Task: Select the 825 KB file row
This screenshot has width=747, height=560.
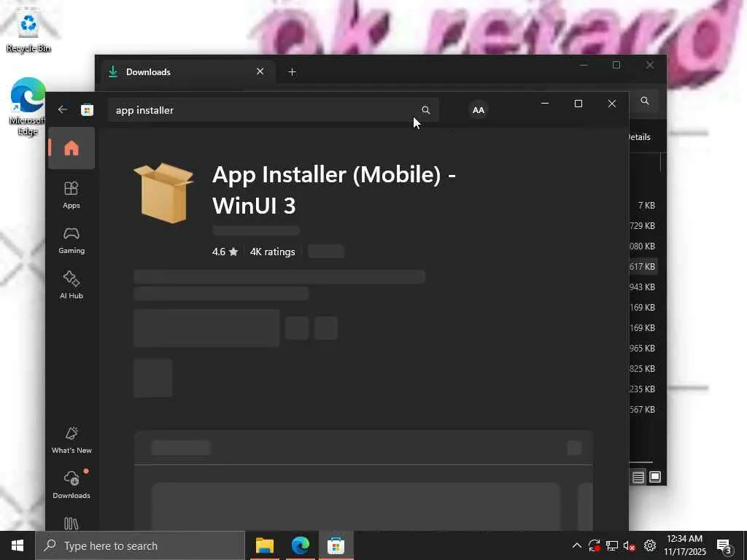Action: coord(643,369)
